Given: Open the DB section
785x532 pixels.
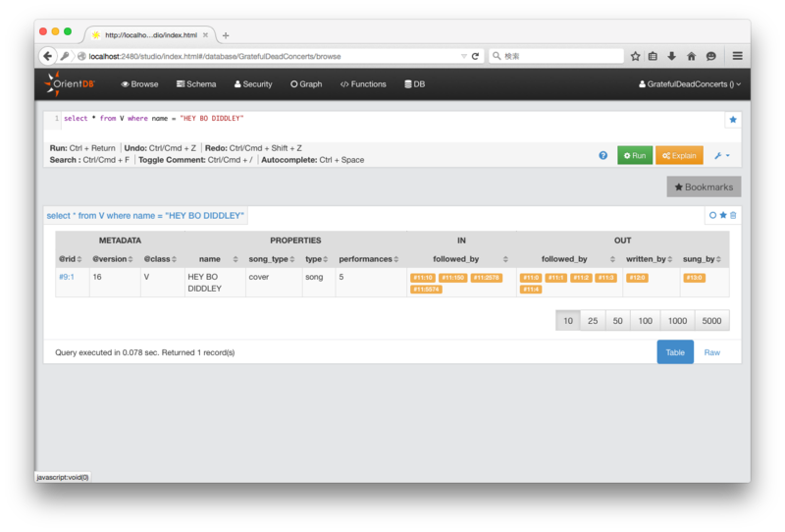Looking at the screenshot, I should click(414, 84).
